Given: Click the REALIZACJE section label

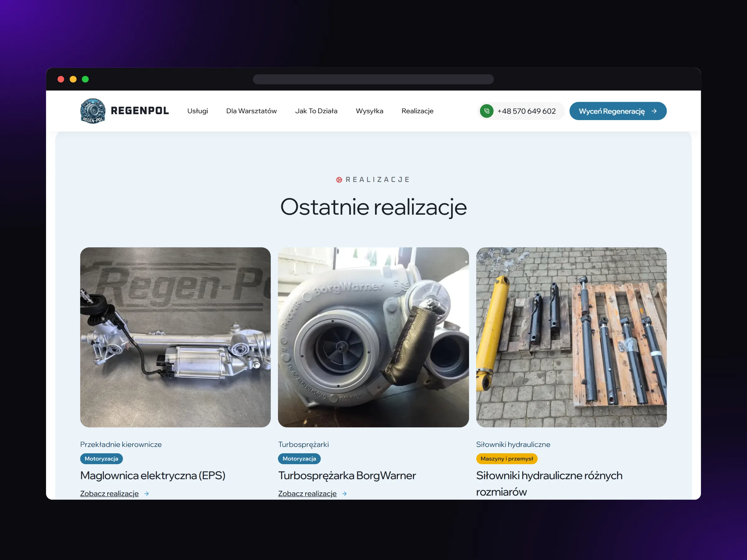Looking at the screenshot, I should 378,180.
